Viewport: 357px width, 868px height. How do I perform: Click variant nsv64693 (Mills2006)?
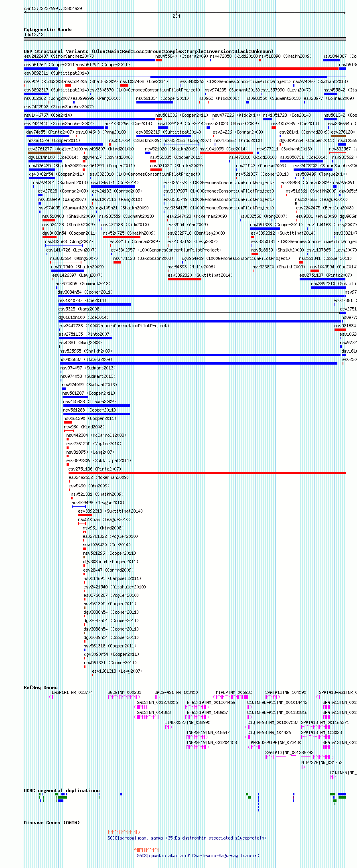tap(191, 267)
